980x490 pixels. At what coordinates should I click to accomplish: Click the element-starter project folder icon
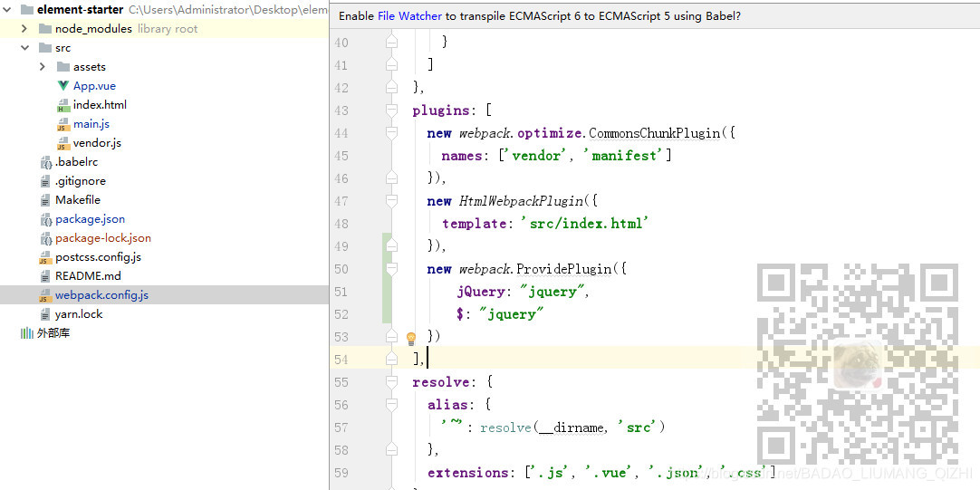tap(27, 10)
